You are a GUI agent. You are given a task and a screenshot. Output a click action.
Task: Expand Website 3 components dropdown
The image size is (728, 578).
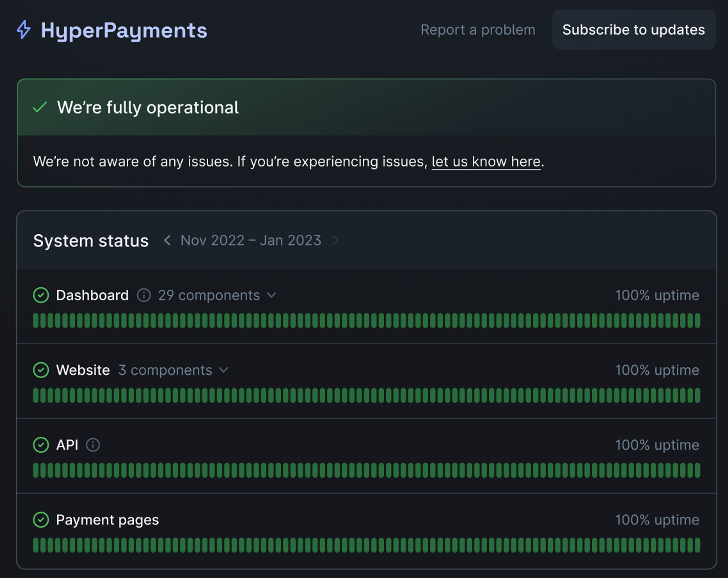(173, 371)
